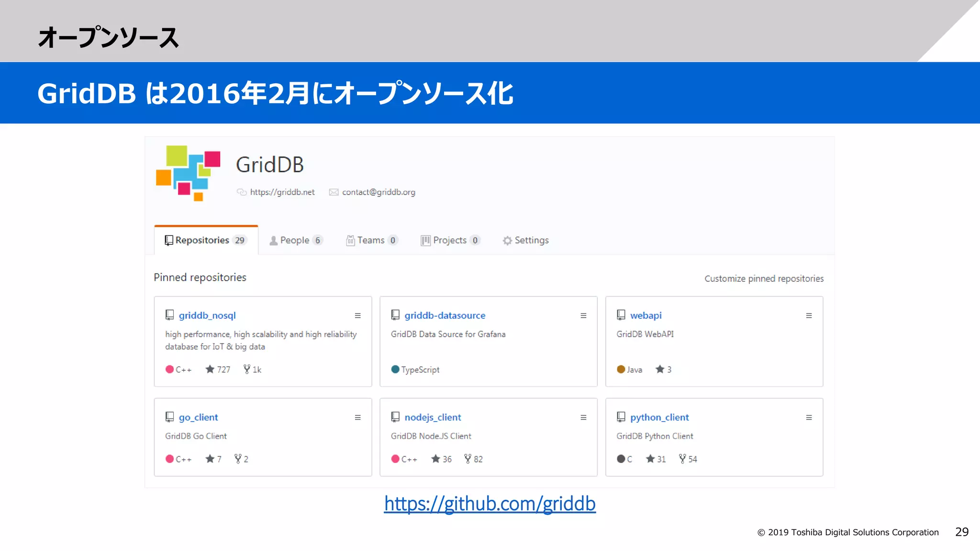
Task: Click repo icon next to python_client
Action: tap(621, 417)
